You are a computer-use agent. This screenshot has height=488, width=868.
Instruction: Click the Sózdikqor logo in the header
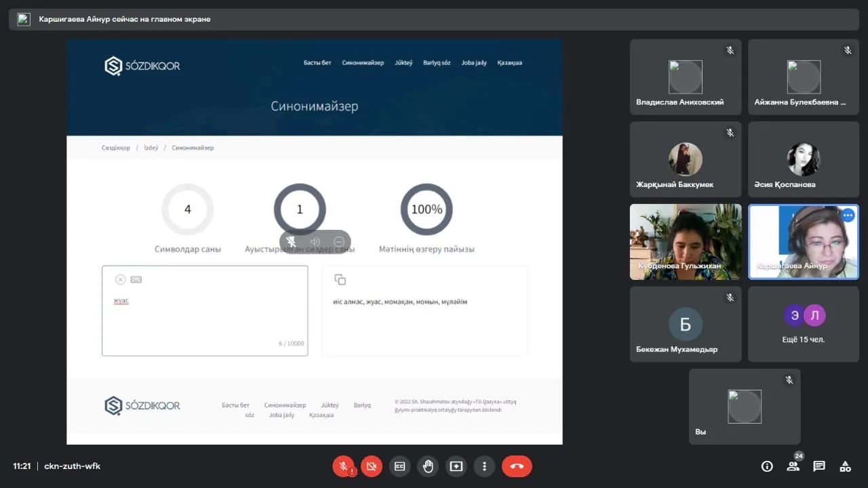[142, 66]
